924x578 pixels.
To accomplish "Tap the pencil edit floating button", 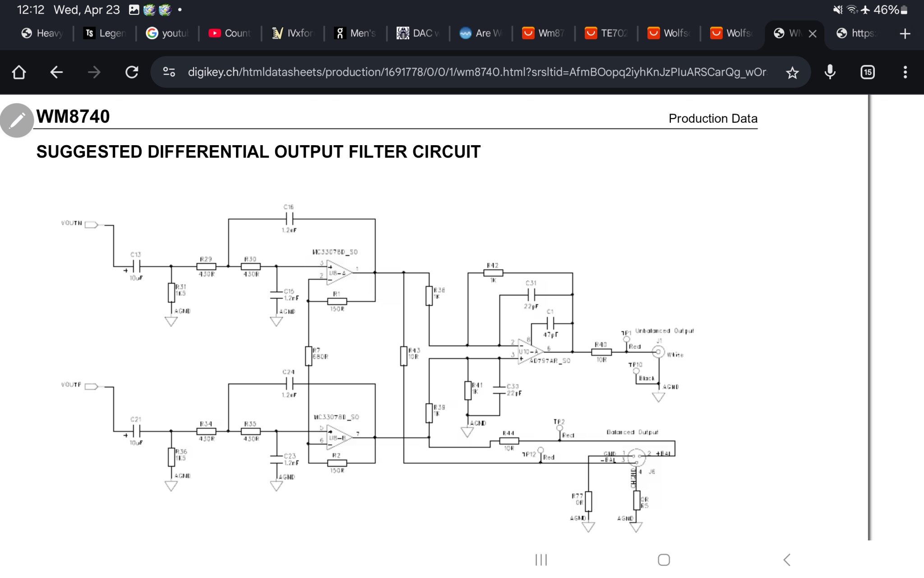I will [17, 120].
